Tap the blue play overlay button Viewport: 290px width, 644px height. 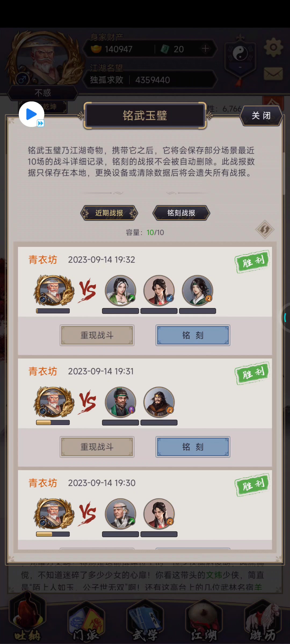click(x=31, y=114)
